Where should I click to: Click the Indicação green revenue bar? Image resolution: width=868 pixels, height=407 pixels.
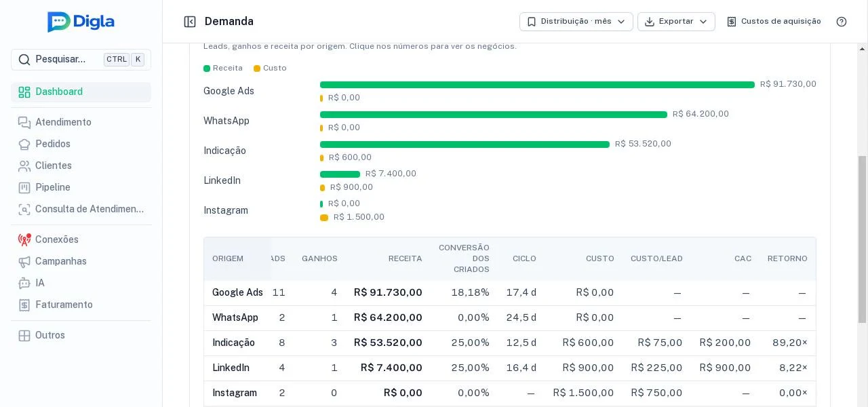point(465,144)
